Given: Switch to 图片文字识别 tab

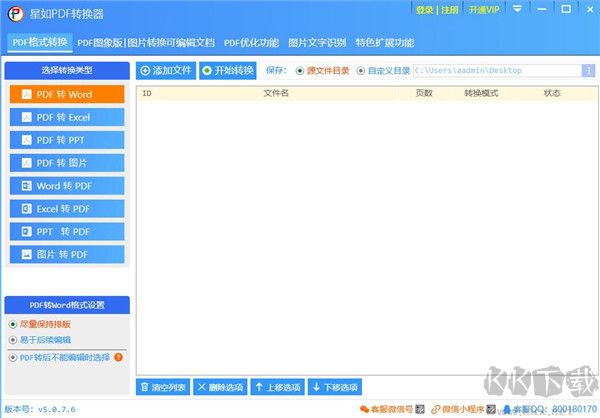Looking at the screenshot, I should pyautogui.click(x=317, y=43).
